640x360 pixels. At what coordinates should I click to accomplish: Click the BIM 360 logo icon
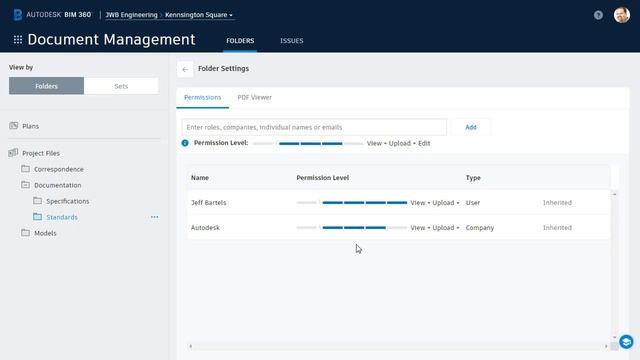(x=18, y=15)
